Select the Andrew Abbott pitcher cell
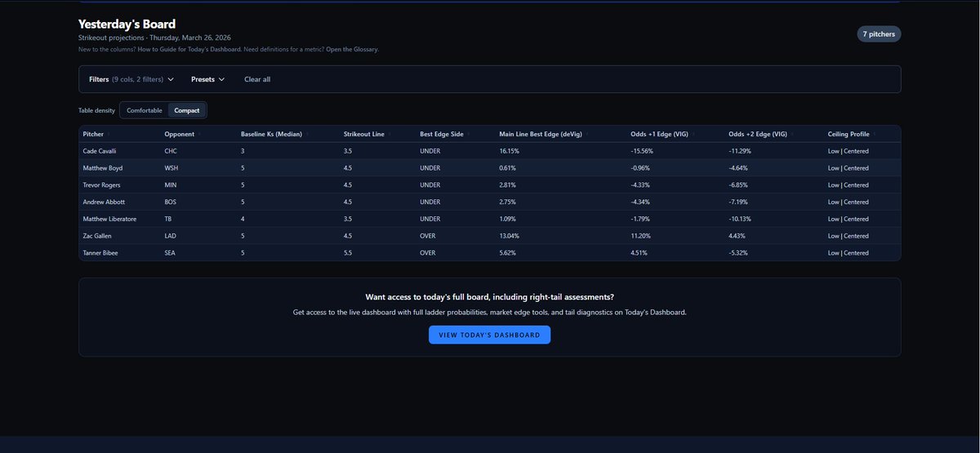 tap(104, 202)
